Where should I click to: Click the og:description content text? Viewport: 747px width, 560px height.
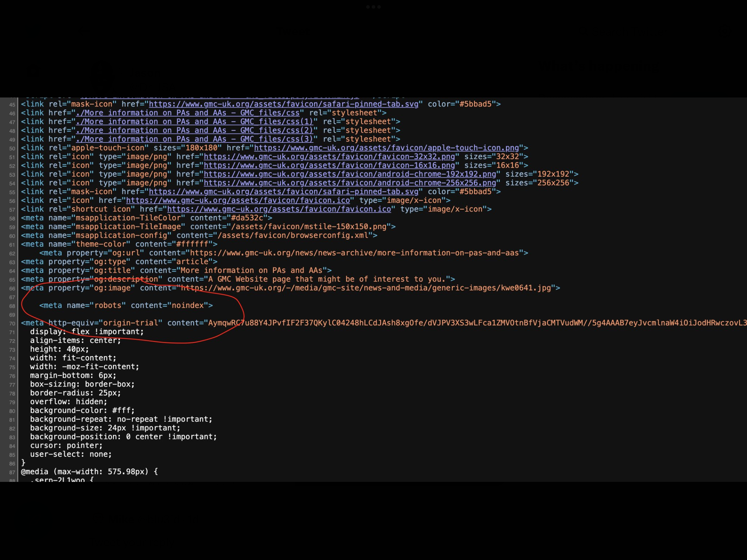click(x=327, y=279)
